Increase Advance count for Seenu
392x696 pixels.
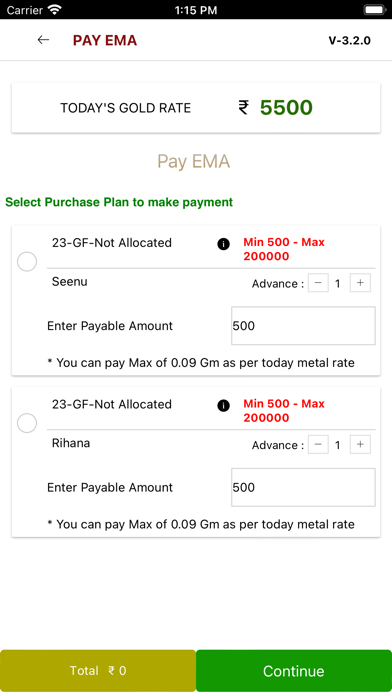coord(360,283)
